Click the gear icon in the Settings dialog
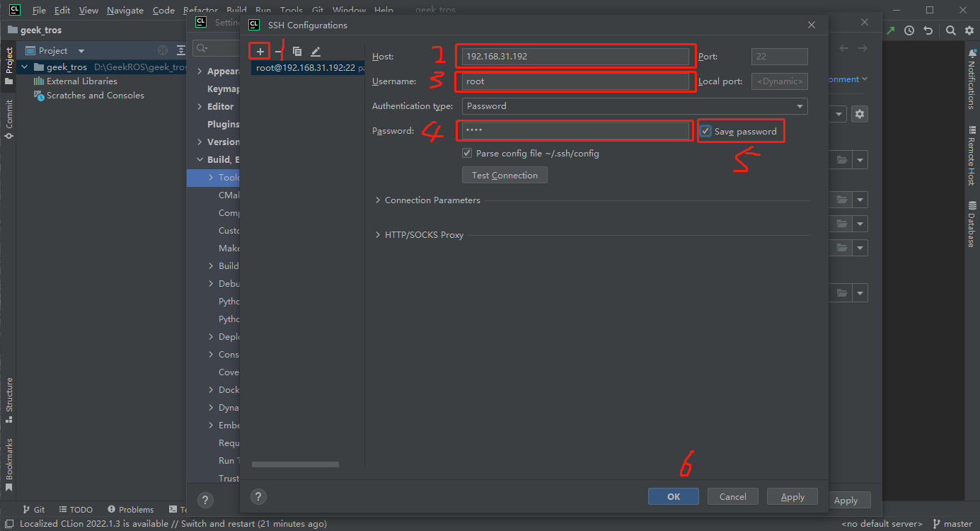 point(860,114)
